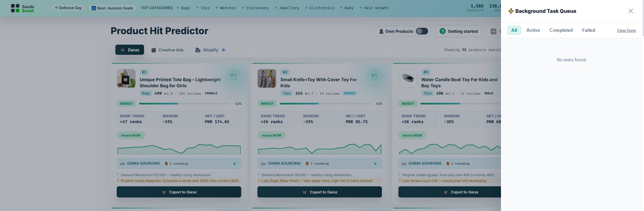This screenshot has width=644, height=211.
Task: Click the Tote Bag rank trend sparkline
Action: [x=179, y=149]
